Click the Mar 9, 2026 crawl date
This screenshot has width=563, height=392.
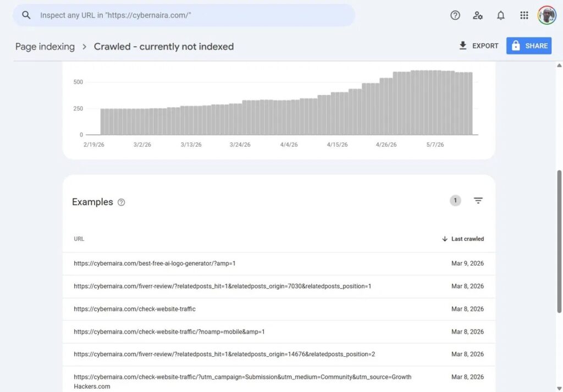click(467, 263)
